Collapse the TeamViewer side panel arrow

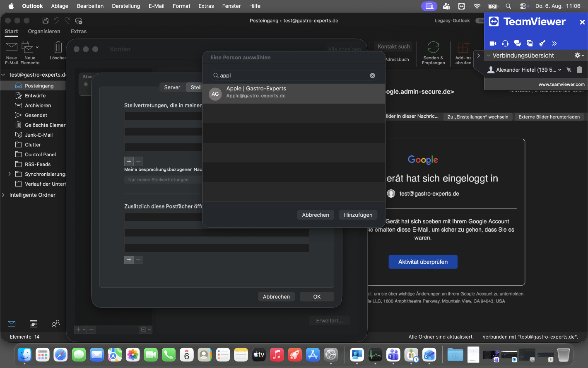479,56
